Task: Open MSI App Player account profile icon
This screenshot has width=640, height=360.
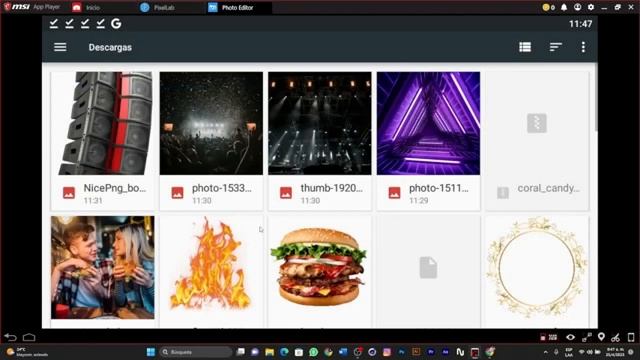Action: pyautogui.click(x=577, y=7)
